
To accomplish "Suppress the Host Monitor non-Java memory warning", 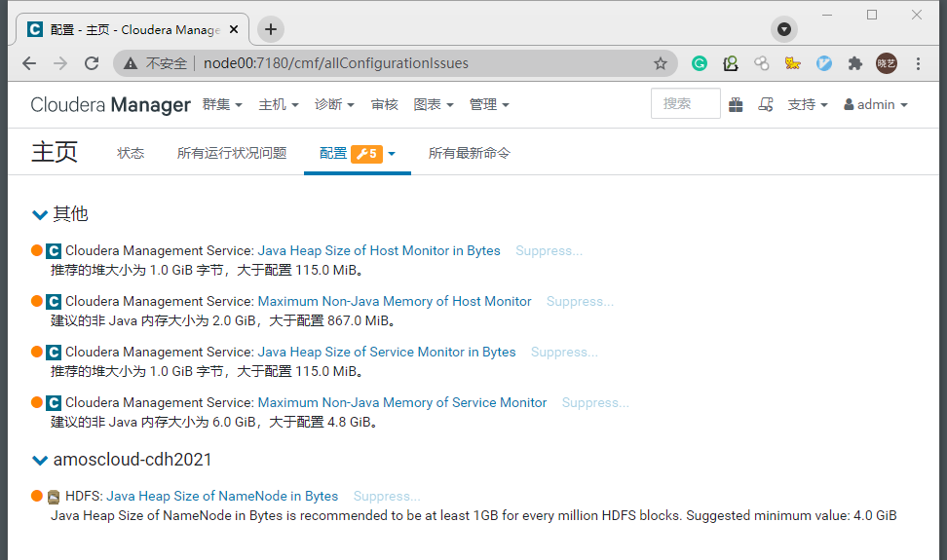I will click(580, 301).
